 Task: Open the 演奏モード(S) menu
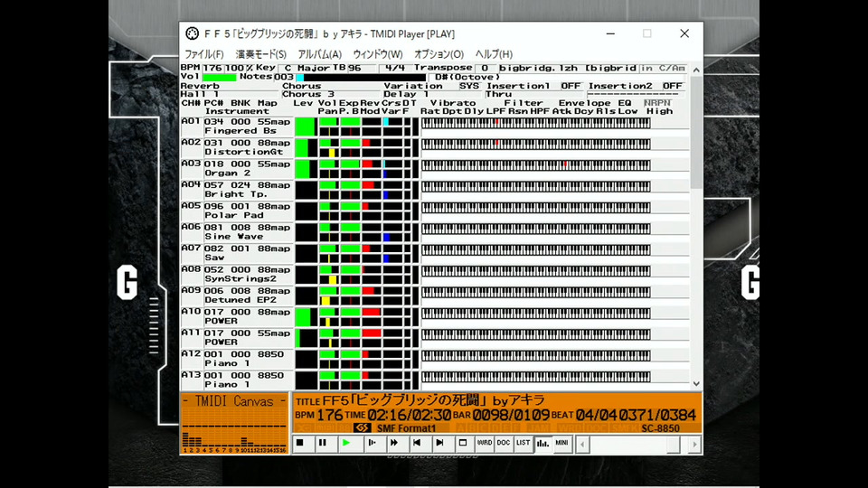(x=260, y=54)
